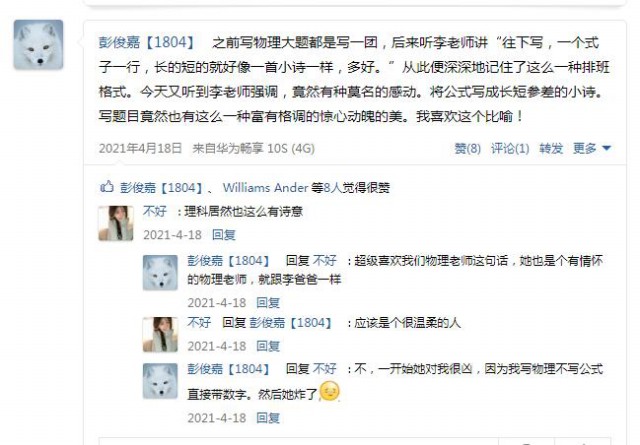Click 彭俊嘉【1804】 name in likers list

pyautogui.click(x=162, y=187)
